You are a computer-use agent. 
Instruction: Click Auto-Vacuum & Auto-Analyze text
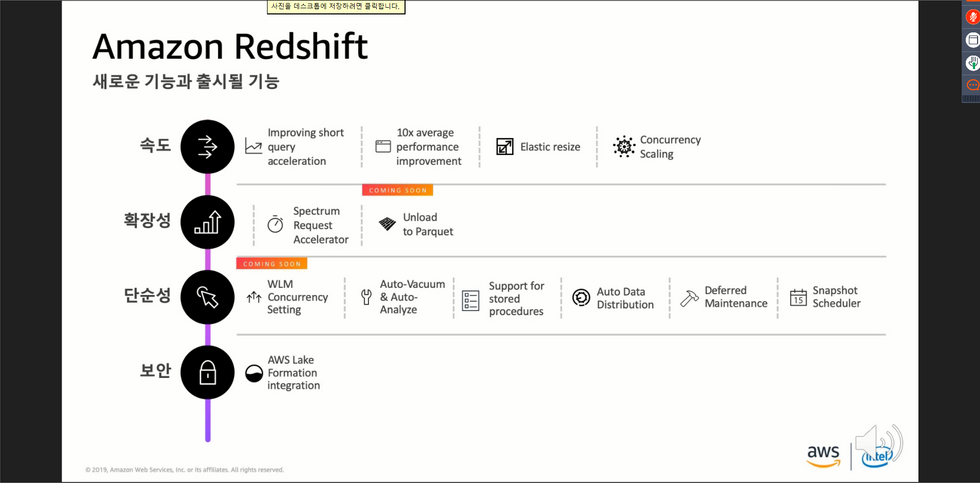pos(412,297)
